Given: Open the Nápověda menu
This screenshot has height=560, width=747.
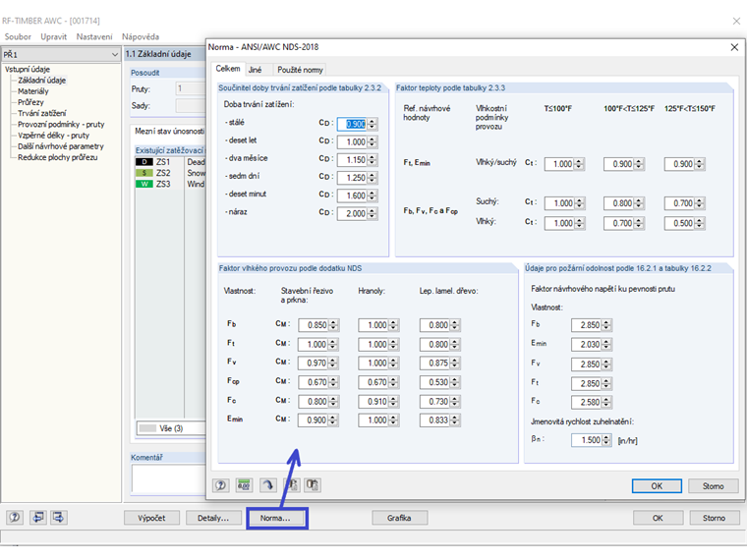Looking at the screenshot, I should click(x=141, y=36).
